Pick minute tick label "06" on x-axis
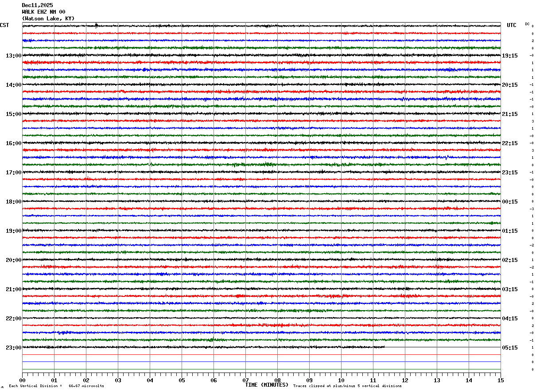Image resolution: width=536 pixels, height=392 pixels. 214,380
